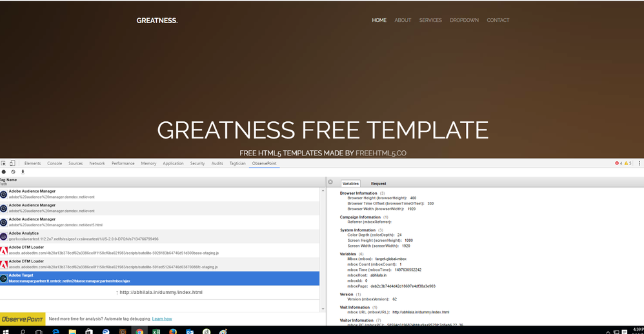Select the Adobe Target tag row
This screenshot has width=644, height=334.
point(160,279)
